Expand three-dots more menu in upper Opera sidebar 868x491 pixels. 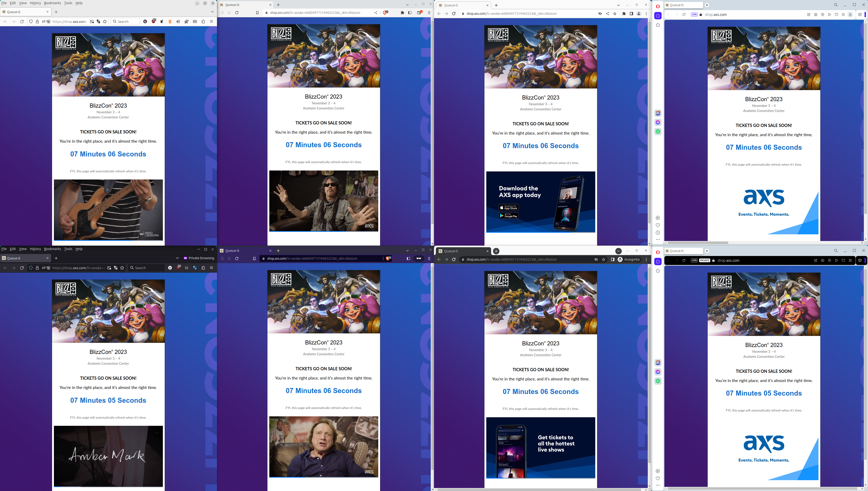658,239
